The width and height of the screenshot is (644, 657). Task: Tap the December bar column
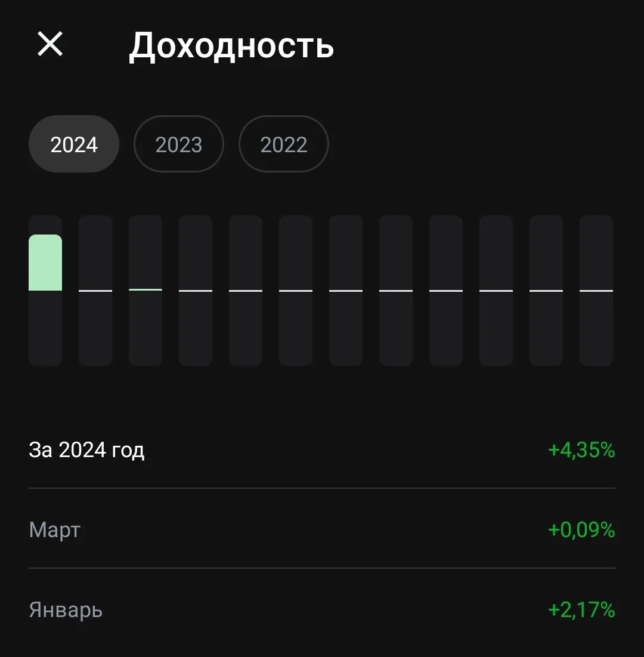[x=596, y=291]
